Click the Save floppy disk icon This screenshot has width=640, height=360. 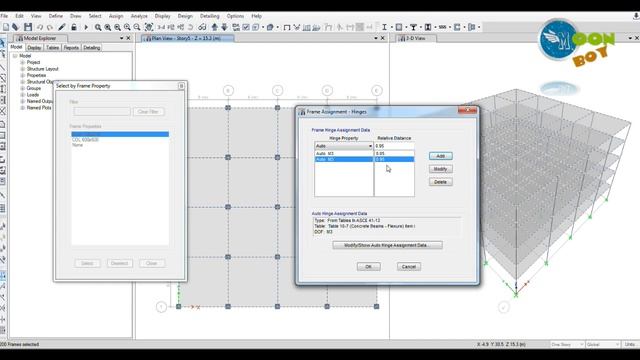pyautogui.click(x=28, y=27)
